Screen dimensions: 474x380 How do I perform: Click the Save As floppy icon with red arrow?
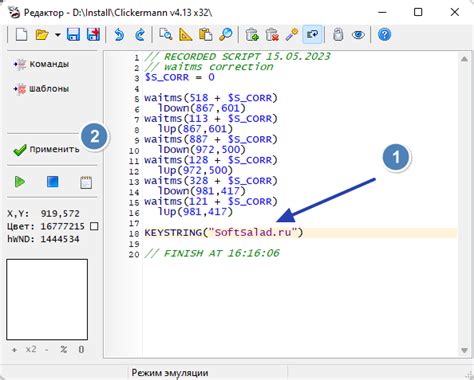coord(93,35)
